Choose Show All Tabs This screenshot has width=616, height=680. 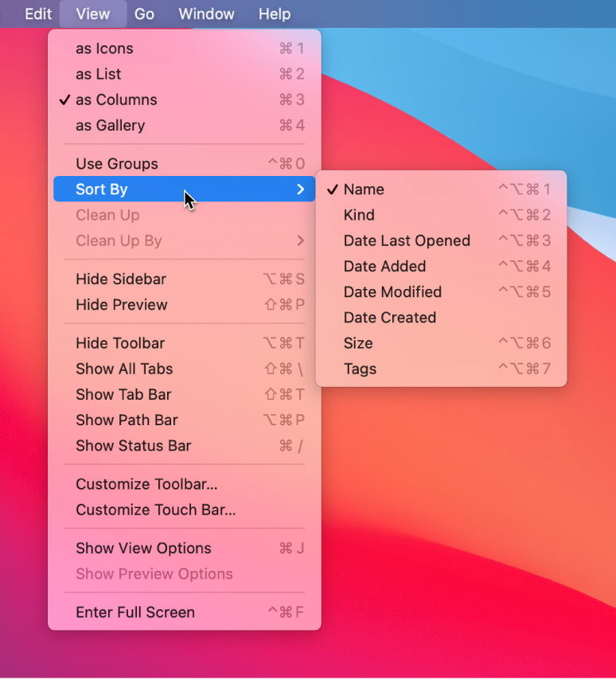184,369
